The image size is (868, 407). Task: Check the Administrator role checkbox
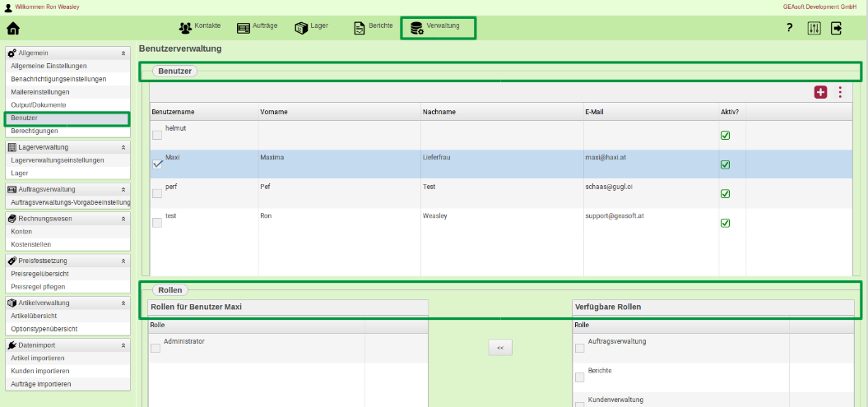click(155, 348)
